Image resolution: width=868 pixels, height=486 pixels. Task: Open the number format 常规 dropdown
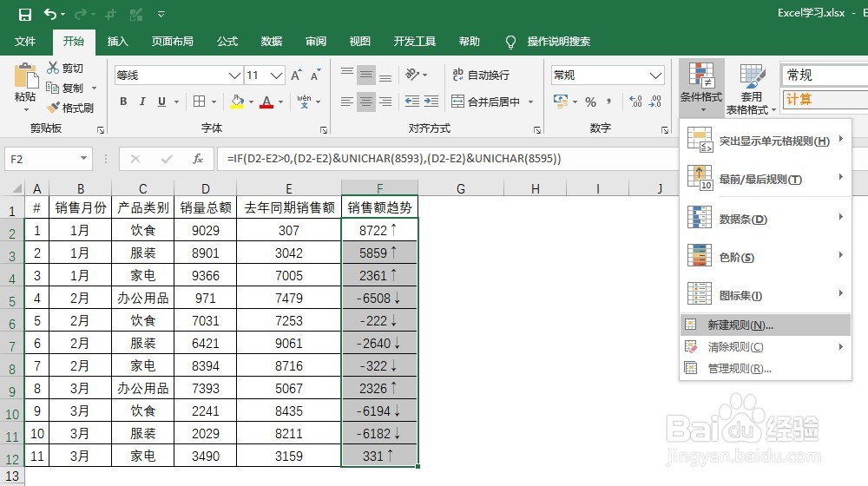655,76
